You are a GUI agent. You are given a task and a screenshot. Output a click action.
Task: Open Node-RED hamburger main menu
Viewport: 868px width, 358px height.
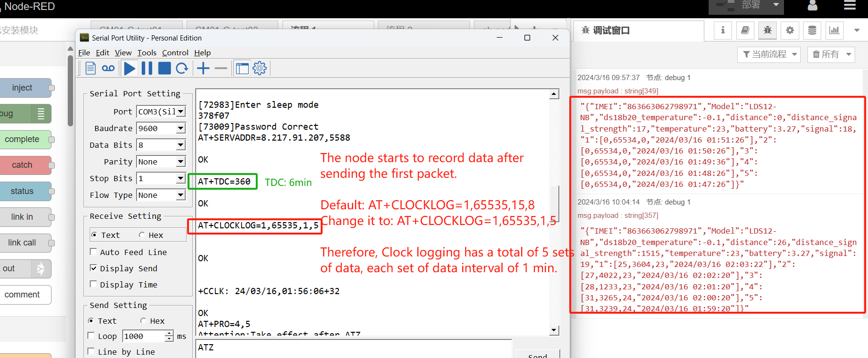click(850, 5)
